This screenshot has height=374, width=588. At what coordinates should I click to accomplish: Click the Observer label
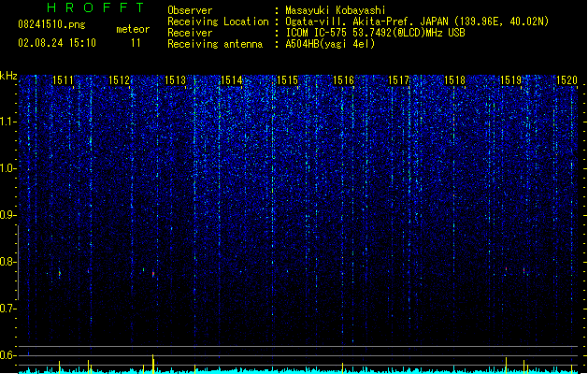pyautogui.click(x=190, y=10)
